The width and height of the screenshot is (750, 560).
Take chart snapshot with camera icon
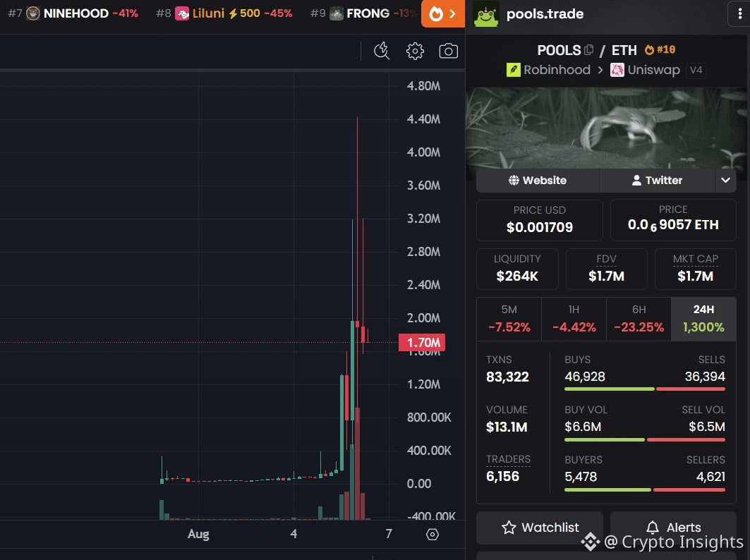[448, 51]
